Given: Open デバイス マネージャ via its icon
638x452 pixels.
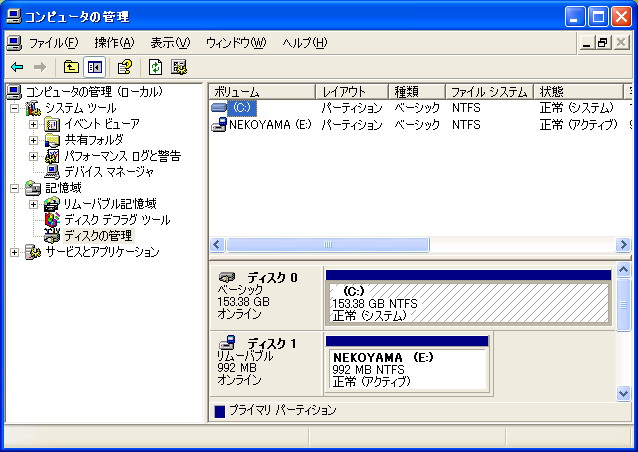Looking at the screenshot, I should tap(52, 172).
